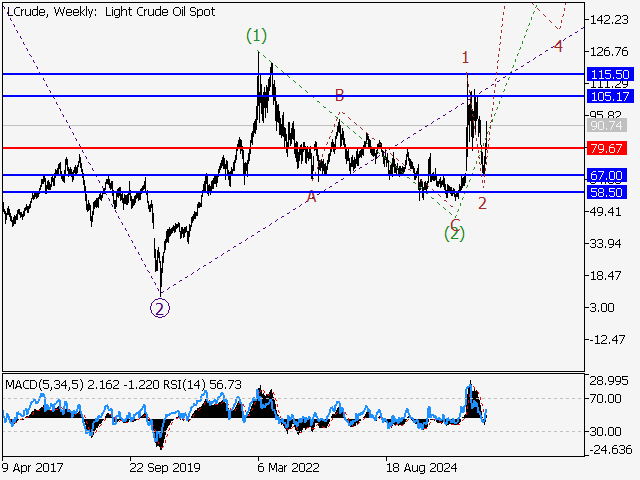Screen dimensions: 640x480
Task: Click the 33.94 price axis value
Action: 606,244
